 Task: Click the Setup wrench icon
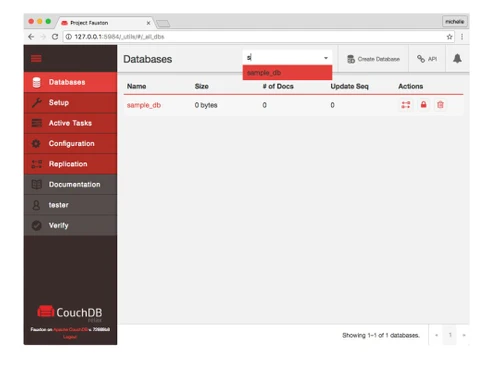click(x=36, y=103)
